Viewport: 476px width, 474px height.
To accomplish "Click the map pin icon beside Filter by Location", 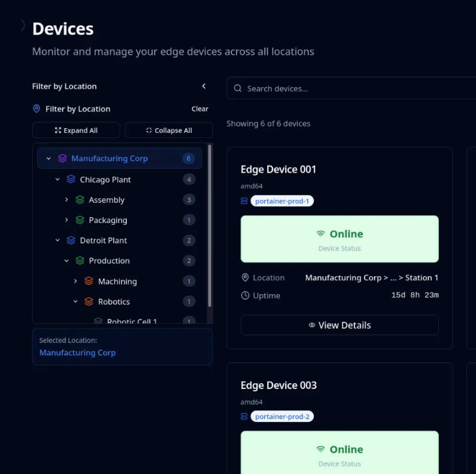I will 37,109.
